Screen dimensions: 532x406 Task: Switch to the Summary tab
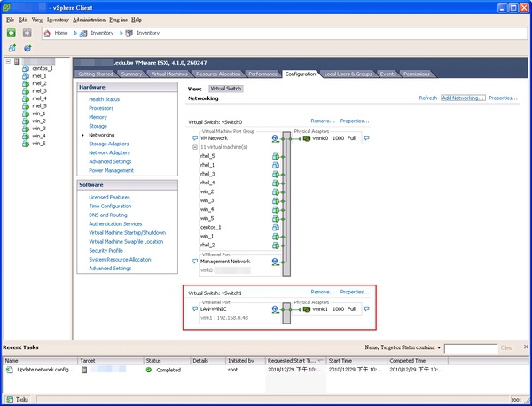[131, 74]
